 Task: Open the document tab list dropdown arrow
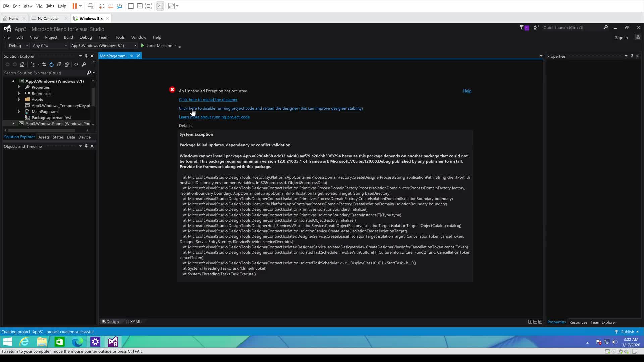point(541,56)
